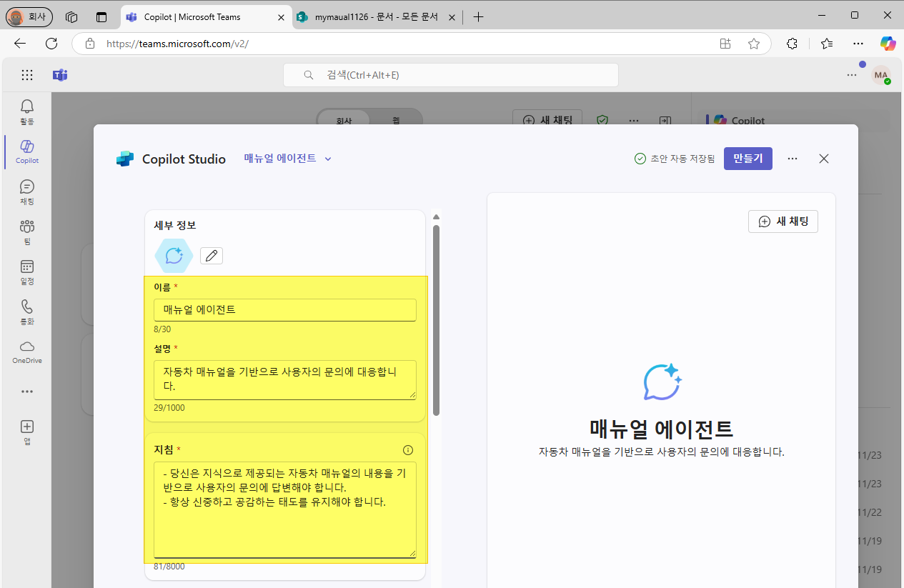The width and height of the screenshot is (904, 588).
Task: Open the browser tab actions menu icon
Action: click(101, 16)
